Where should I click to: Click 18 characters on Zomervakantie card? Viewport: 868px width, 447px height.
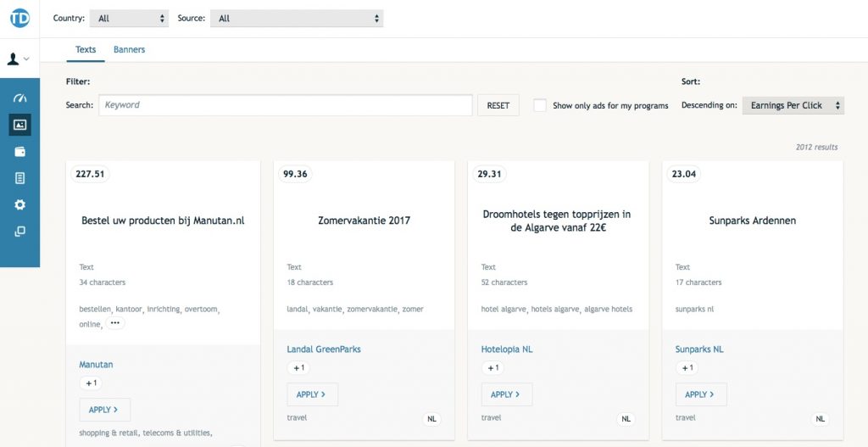click(x=310, y=282)
